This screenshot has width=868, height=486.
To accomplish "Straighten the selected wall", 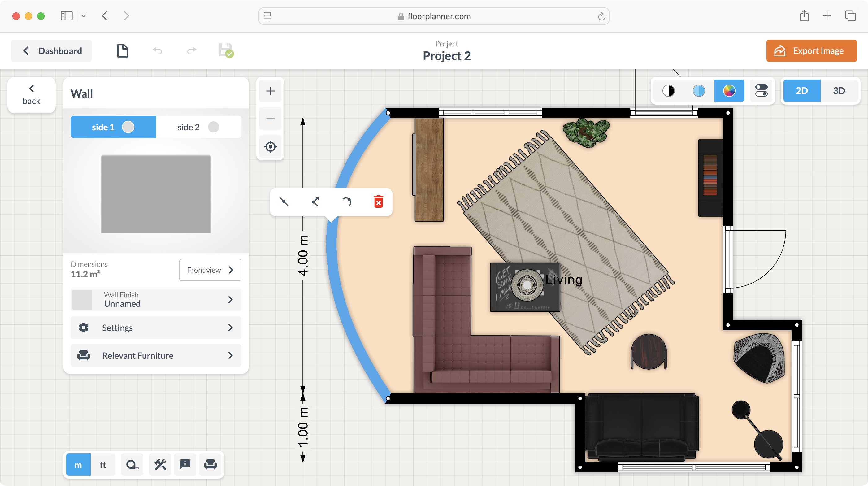I will click(284, 202).
